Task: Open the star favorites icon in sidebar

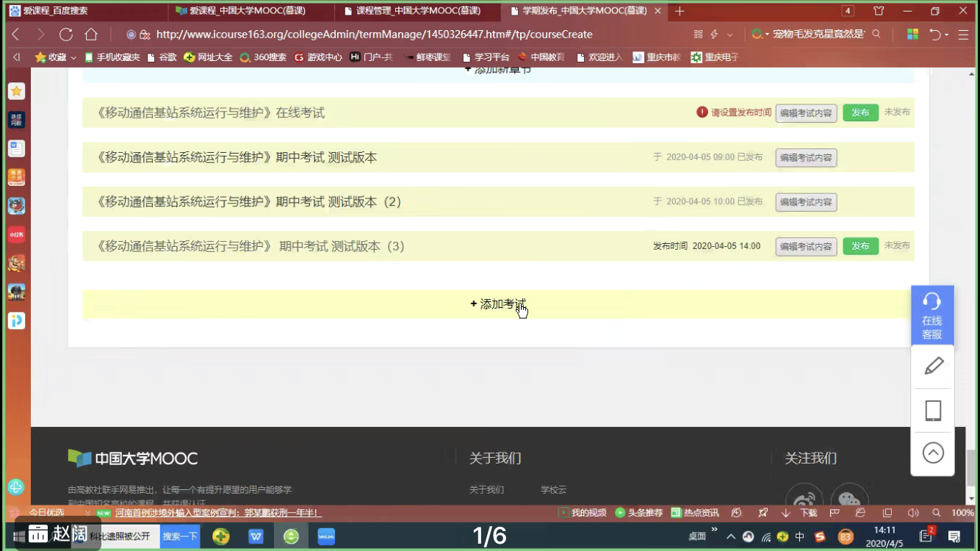Action: (16, 91)
